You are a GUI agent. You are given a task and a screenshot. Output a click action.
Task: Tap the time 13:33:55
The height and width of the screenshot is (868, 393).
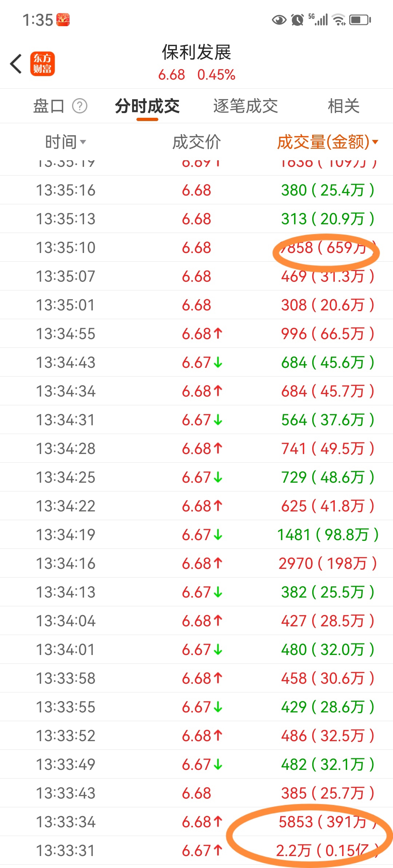[x=65, y=707]
